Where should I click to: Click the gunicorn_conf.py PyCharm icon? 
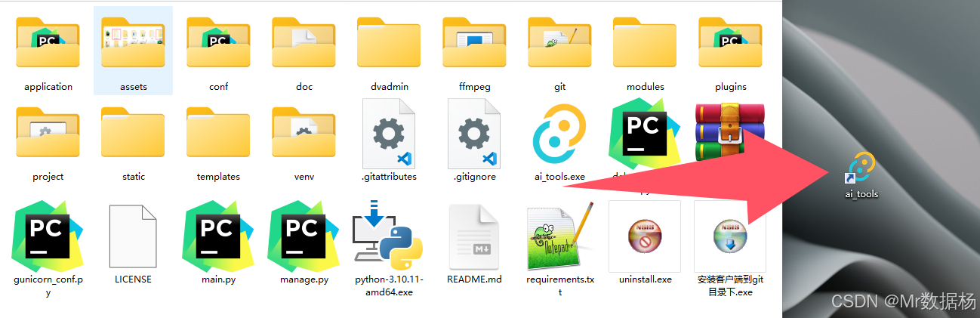click(48, 236)
